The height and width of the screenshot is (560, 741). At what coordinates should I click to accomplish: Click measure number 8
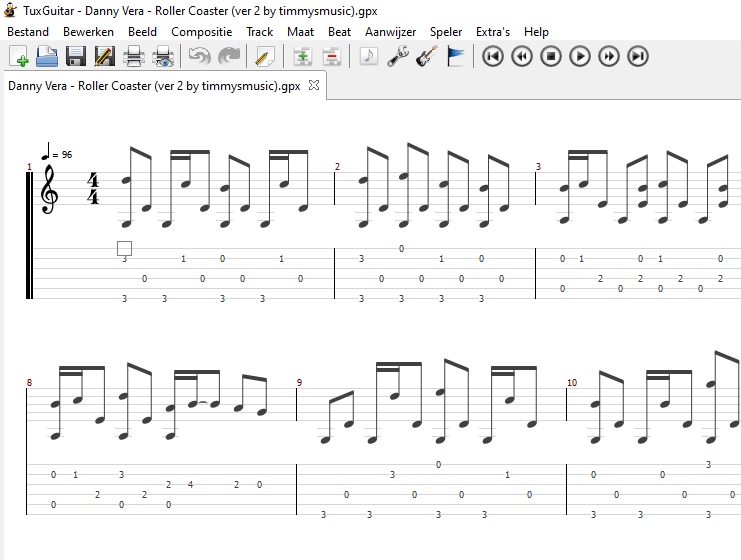pyautogui.click(x=29, y=382)
